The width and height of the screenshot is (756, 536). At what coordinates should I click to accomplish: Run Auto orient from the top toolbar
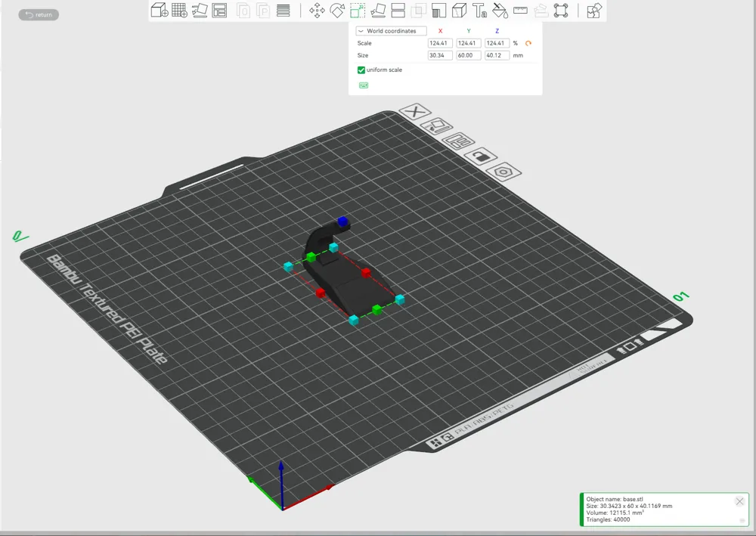point(200,10)
